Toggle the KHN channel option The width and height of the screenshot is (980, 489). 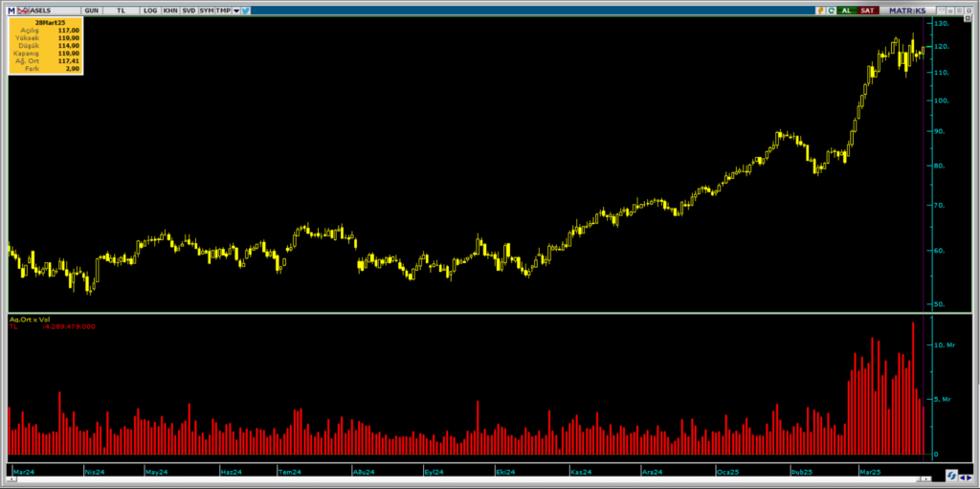click(169, 10)
